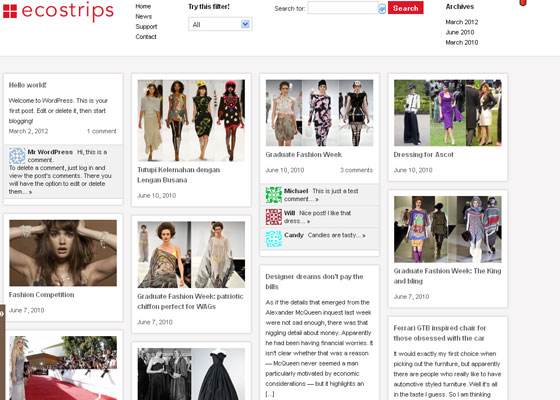Open the Fashion Competition photo
Viewport: 560px width, 400px height.
(63, 253)
